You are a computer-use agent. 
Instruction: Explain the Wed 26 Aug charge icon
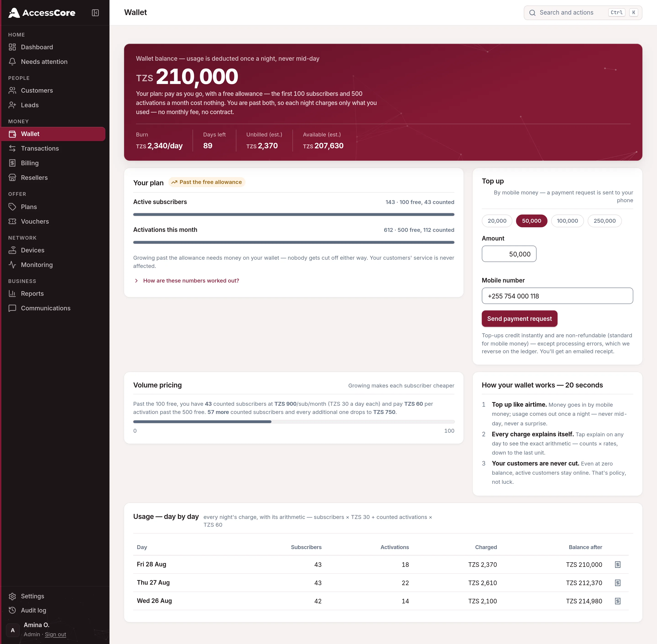[x=618, y=601]
